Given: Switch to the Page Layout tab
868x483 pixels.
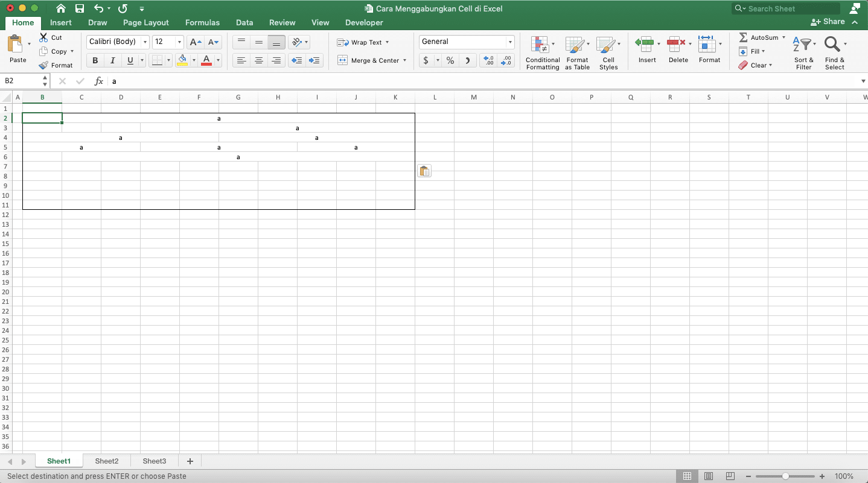Looking at the screenshot, I should [146, 22].
